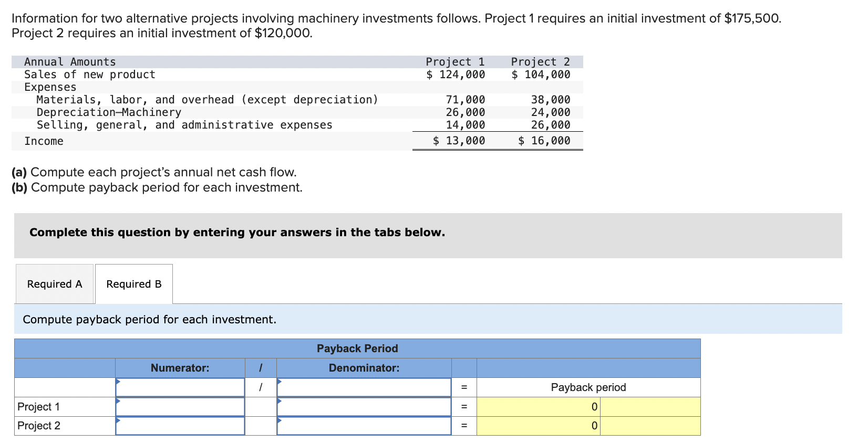The height and width of the screenshot is (443, 868).
Task: Select Project 1 payback period result cell
Action: (x=539, y=407)
